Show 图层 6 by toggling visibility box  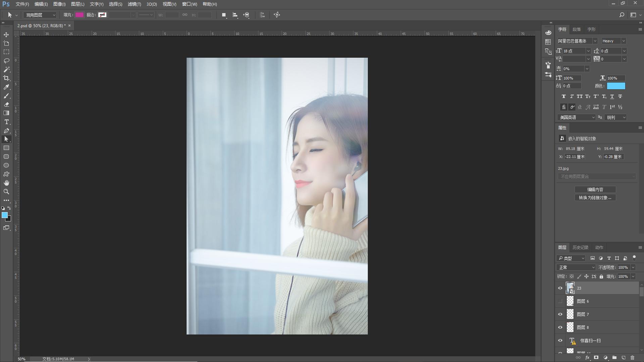(x=560, y=301)
